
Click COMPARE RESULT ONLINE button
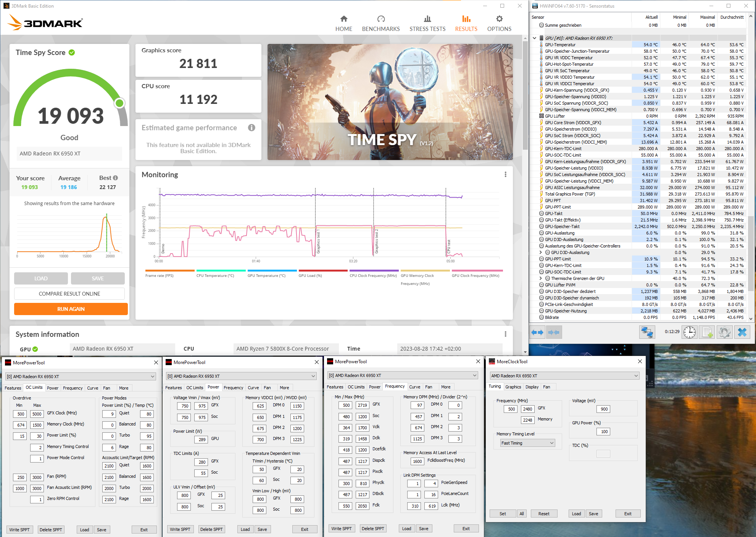point(69,294)
